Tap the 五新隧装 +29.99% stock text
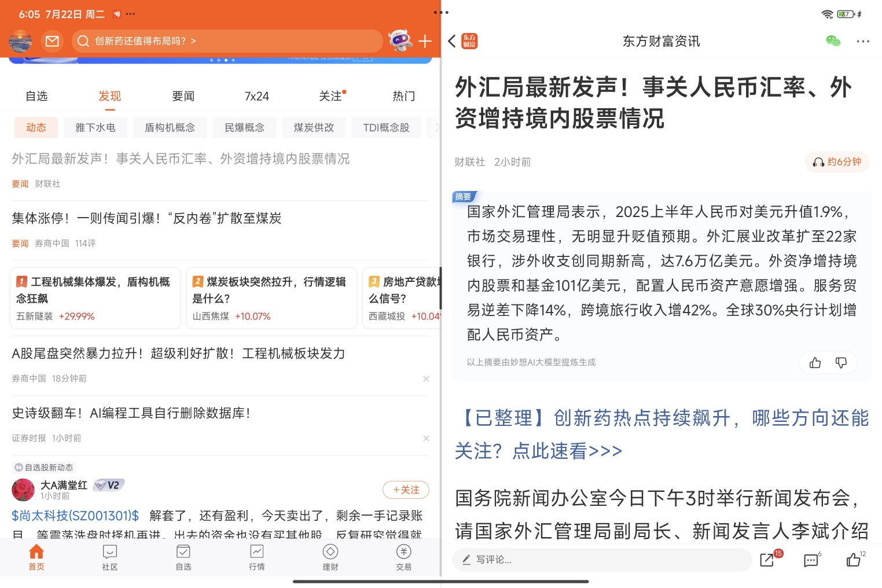This screenshot has width=882, height=588. coord(55,317)
